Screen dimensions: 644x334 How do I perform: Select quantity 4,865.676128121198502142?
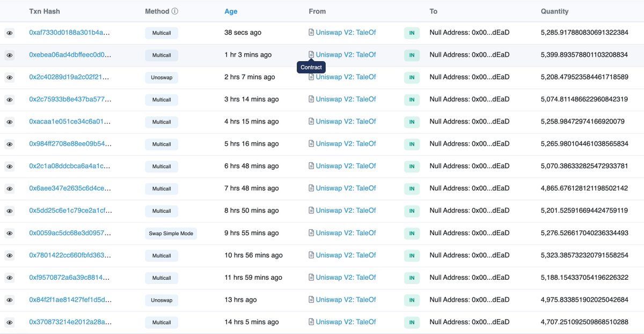(584, 188)
